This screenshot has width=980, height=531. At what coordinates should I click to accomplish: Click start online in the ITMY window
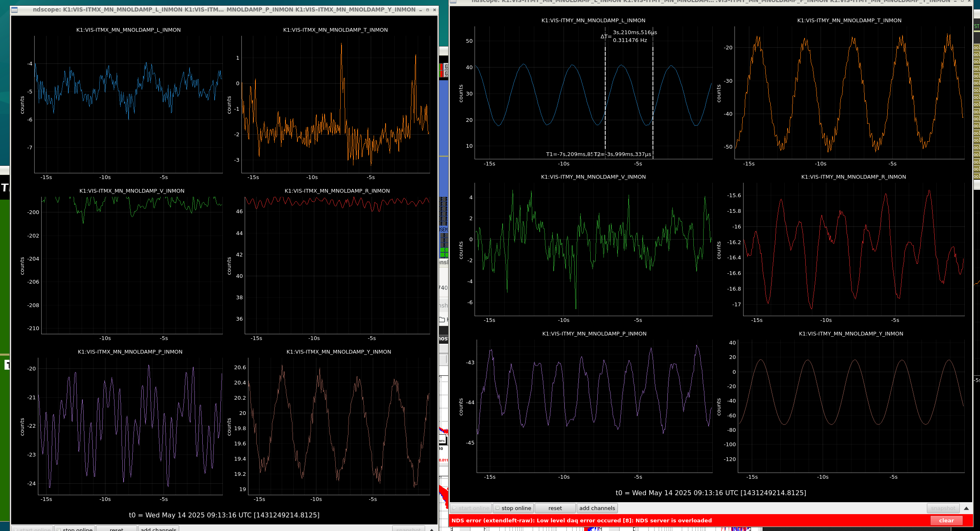coord(471,508)
